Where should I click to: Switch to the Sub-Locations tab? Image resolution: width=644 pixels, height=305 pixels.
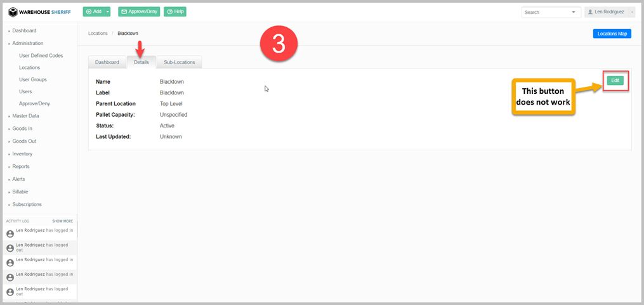coord(180,62)
